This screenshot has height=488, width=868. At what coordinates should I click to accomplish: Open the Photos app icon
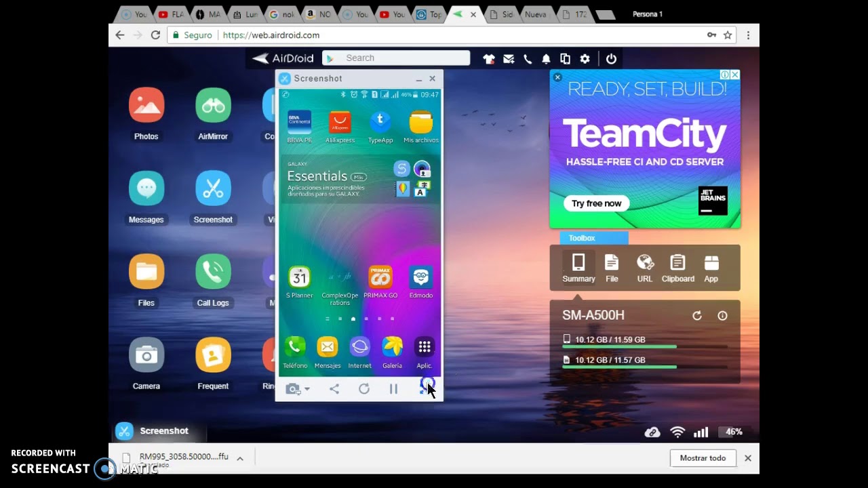(x=146, y=106)
